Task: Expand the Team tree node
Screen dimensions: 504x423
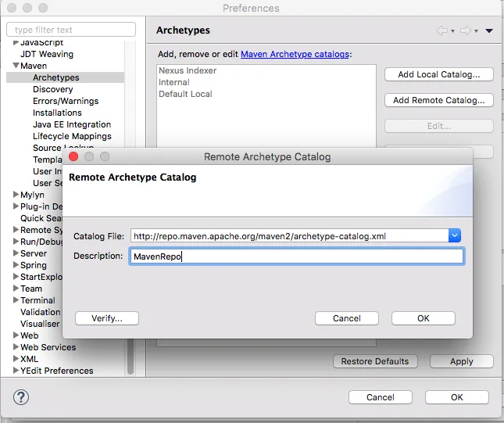Action: click(x=16, y=289)
